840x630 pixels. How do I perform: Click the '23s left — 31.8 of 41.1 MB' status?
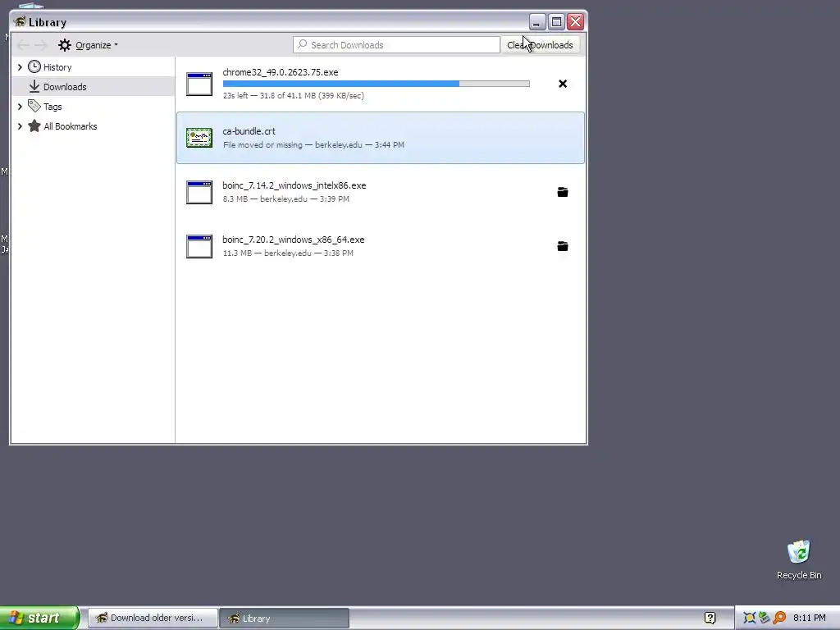(294, 95)
